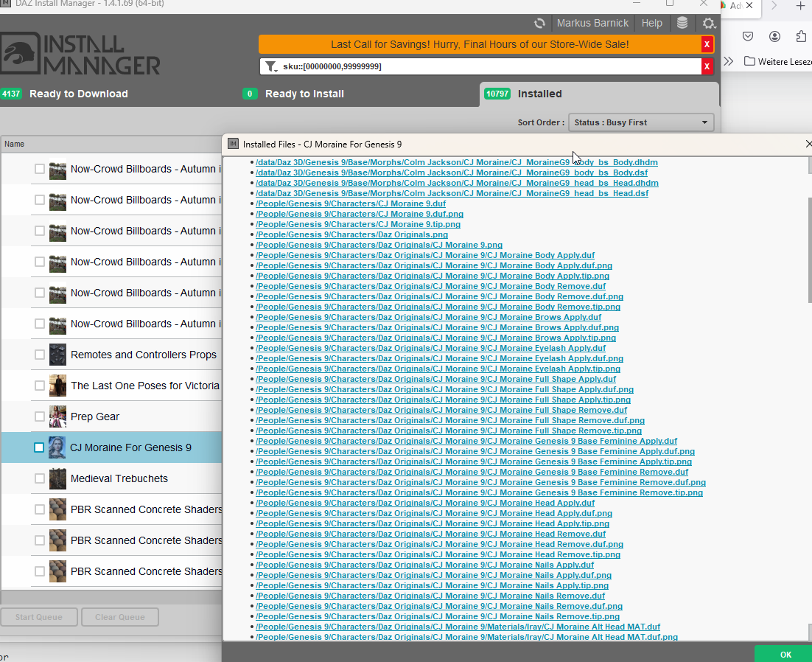Switch to Ready to Download tab
The image size is (812, 662).
point(78,94)
